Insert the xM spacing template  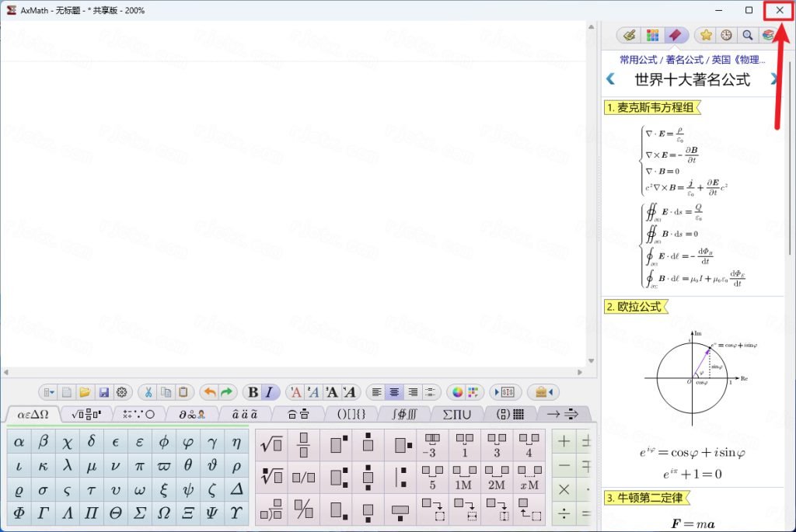(x=529, y=477)
